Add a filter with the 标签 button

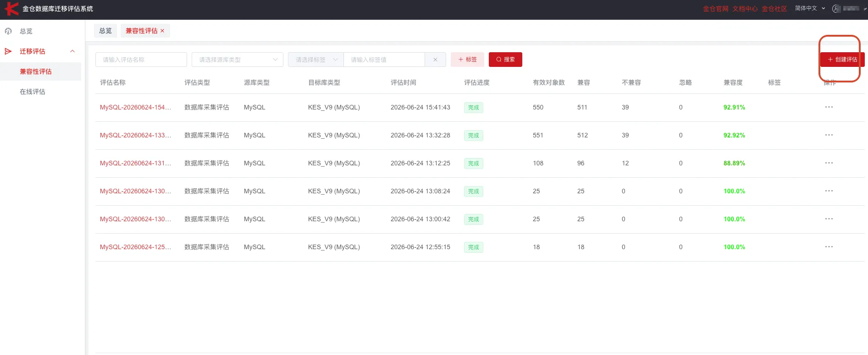click(467, 60)
